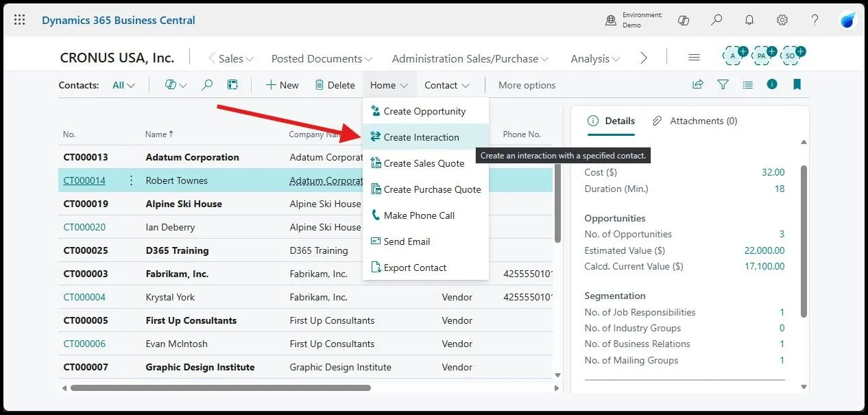Delete the selected contact
Viewport: 868px width, 415px height.
click(x=335, y=85)
